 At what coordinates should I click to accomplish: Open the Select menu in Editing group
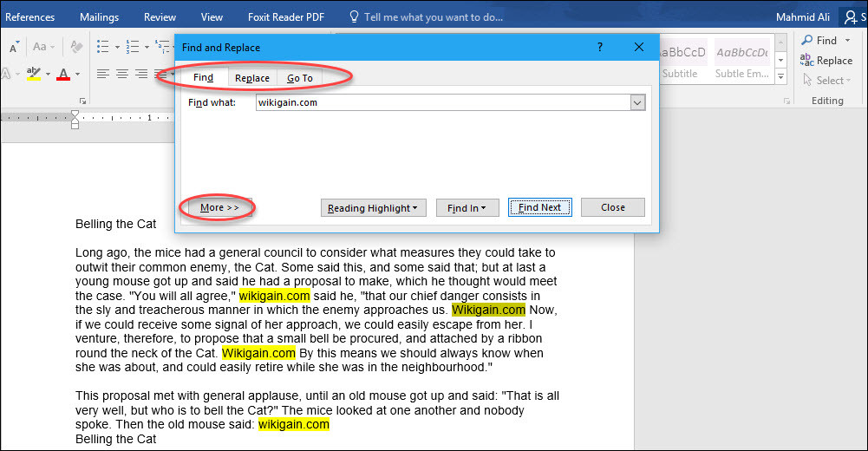[x=826, y=81]
